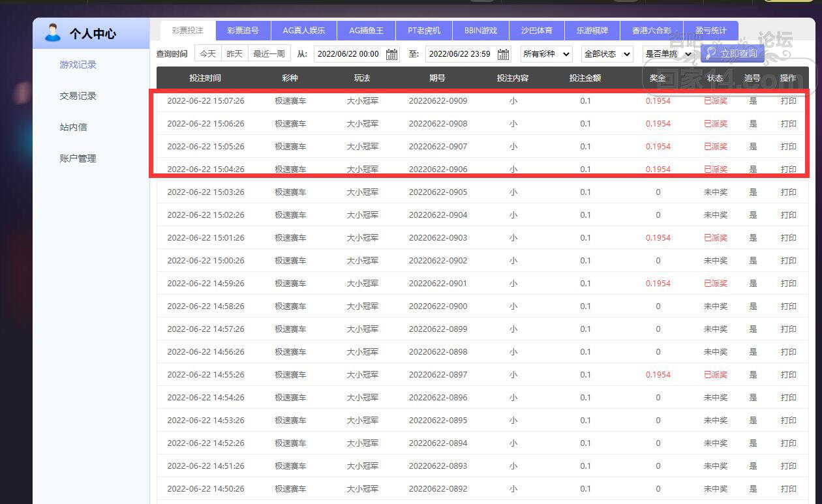Open 账户管理 in the sidebar
Image resolution: width=822 pixels, height=504 pixels.
tap(78, 158)
